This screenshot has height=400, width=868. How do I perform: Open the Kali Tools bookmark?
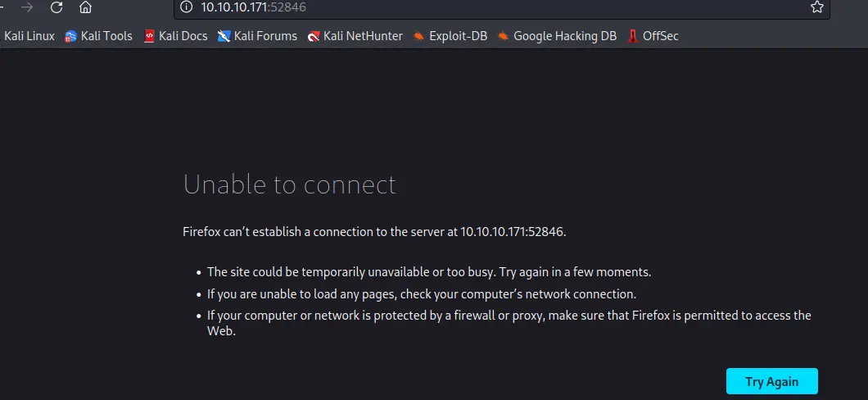98,36
